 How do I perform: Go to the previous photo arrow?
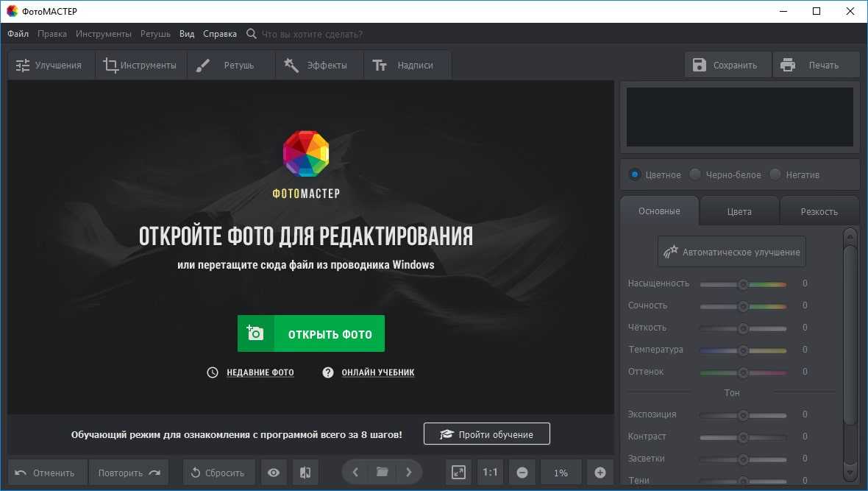(355, 472)
